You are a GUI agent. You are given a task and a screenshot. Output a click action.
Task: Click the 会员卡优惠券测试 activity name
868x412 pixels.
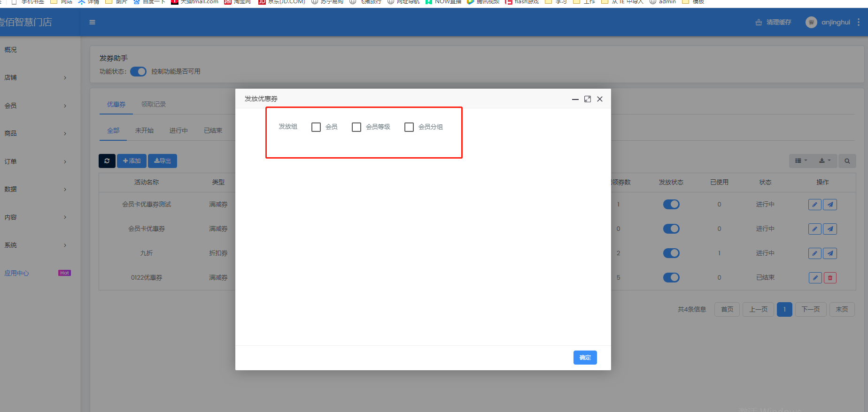point(147,205)
